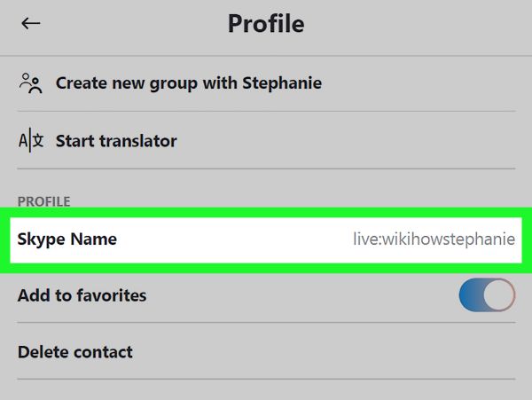Click the white knob of the favorites toggle
The width and height of the screenshot is (532, 400).
(498, 295)
